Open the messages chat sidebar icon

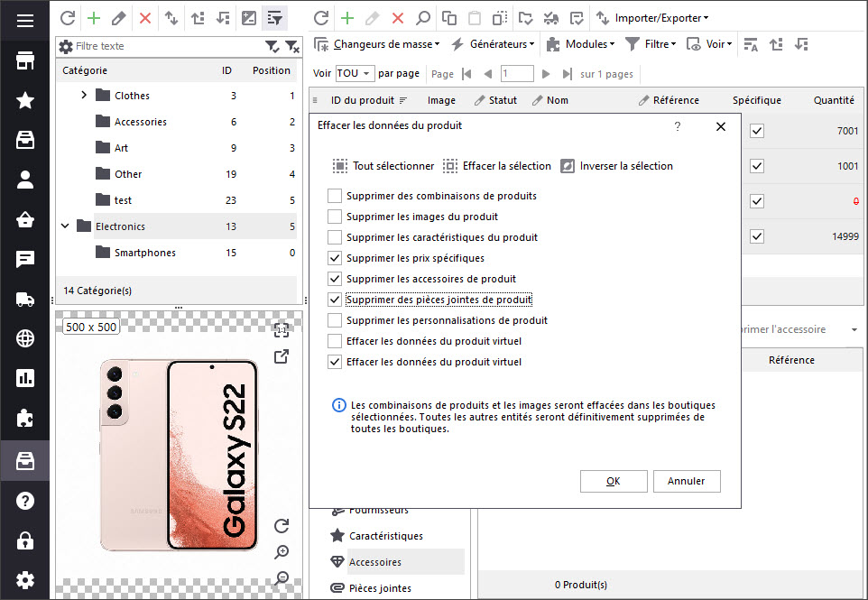[x=25, y=259]
